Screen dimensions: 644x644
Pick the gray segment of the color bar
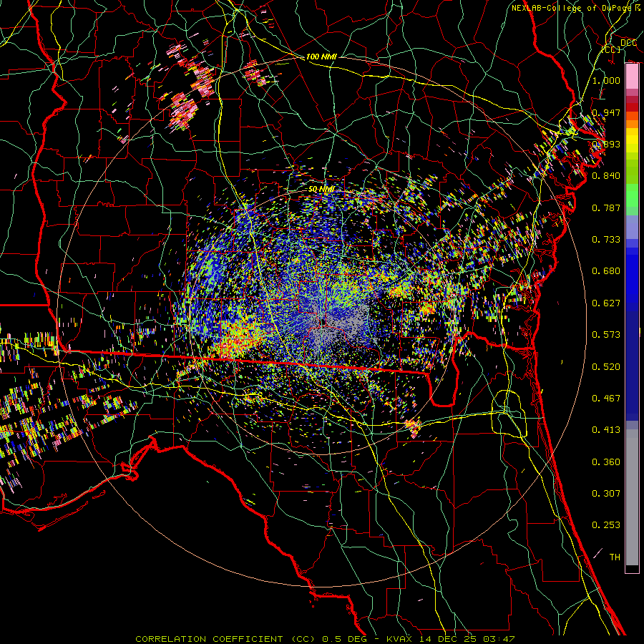[x=632, y=497]
